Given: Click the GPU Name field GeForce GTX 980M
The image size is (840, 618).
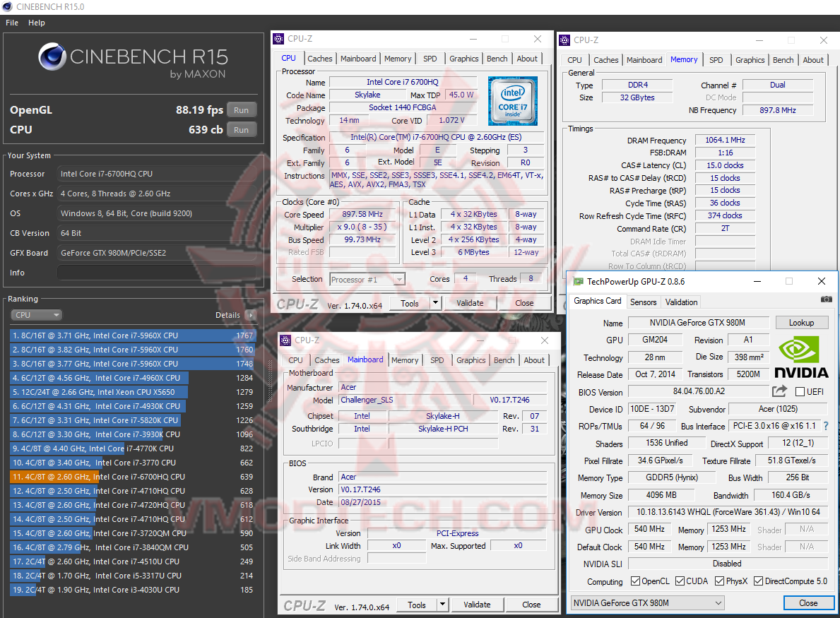Looking at the screenshot, I should point(697,322).
